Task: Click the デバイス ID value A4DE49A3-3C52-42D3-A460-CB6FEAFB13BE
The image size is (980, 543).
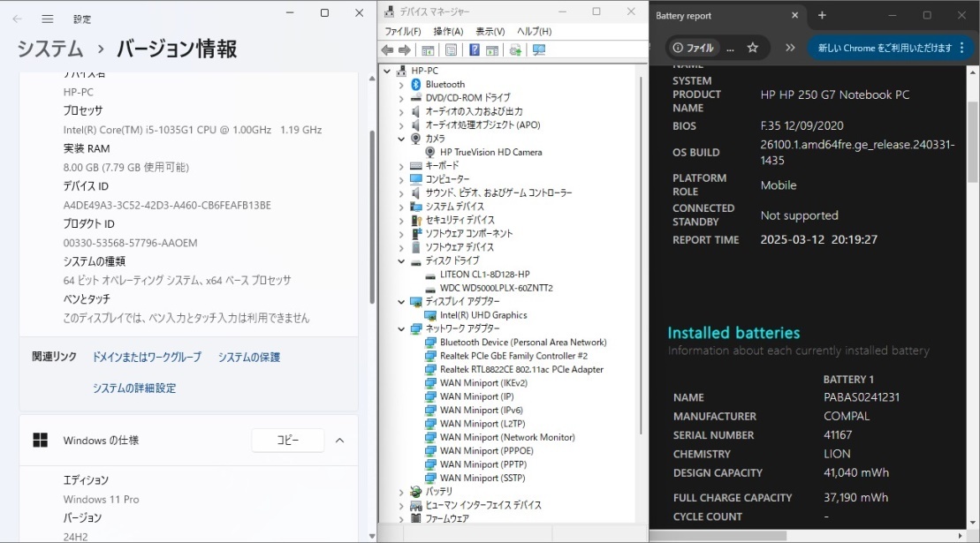Action: coord(167,206)
